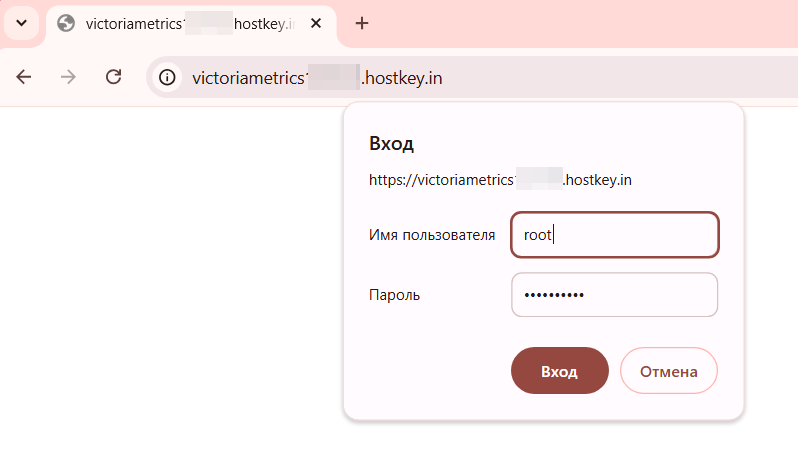Click the URL text in address bar
Screen dimensions: 798x451
(317, 78)
